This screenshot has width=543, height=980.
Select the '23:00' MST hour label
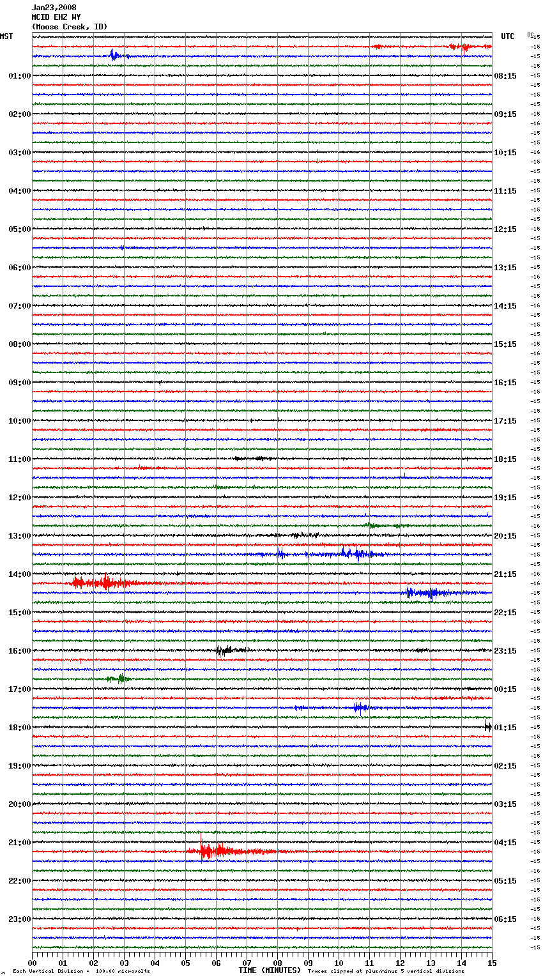[19, 919]
